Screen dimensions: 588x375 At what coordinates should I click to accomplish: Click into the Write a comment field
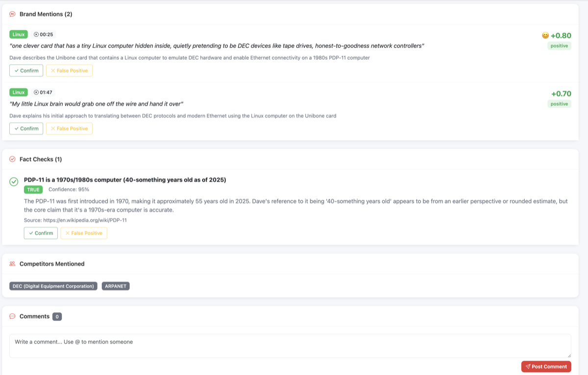pos(290,346)
